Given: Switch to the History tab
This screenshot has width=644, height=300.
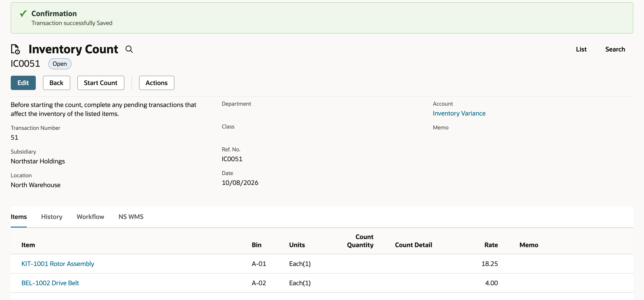Looking at the screenshot, I should 52,217.
